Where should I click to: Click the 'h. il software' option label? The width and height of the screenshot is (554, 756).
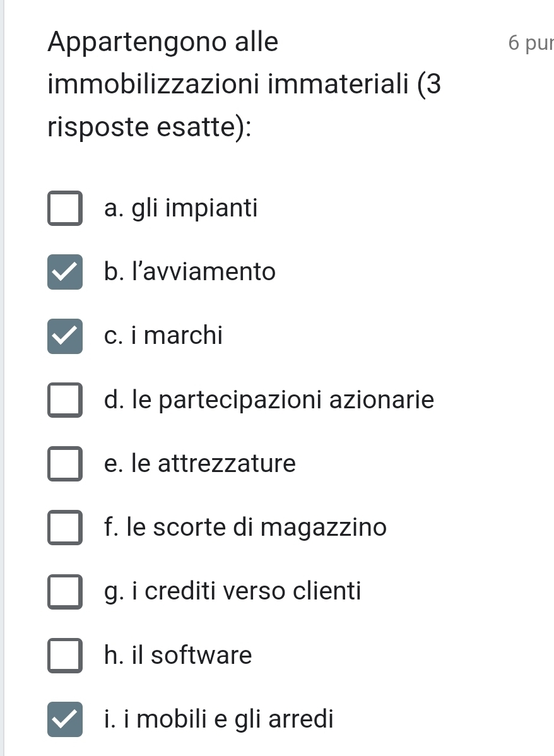click(178, 655)
